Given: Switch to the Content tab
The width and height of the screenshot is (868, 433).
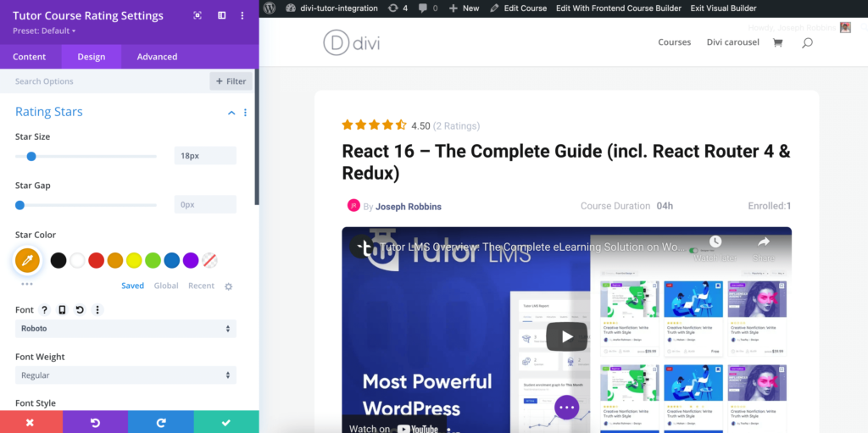Looking at the screenshot, I should [x=30, y=57].
